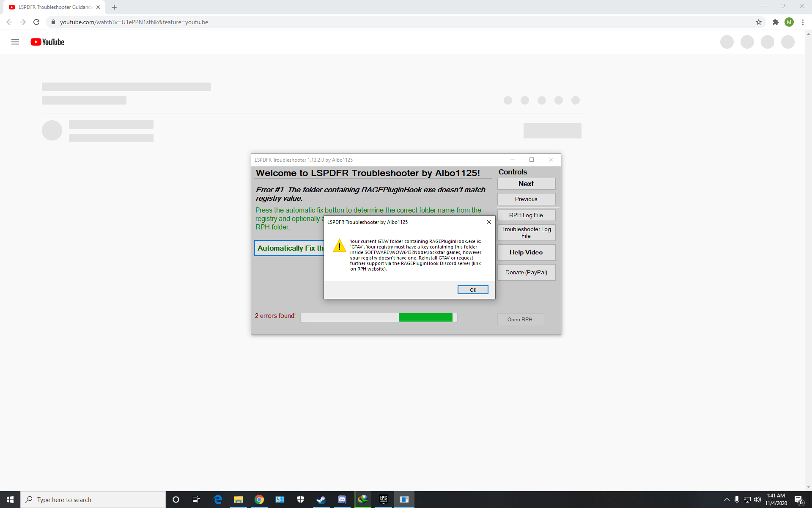This screenshot has width=812, height=508.
Task: Click the address bar URL
Action: click(x=134, y=22)
